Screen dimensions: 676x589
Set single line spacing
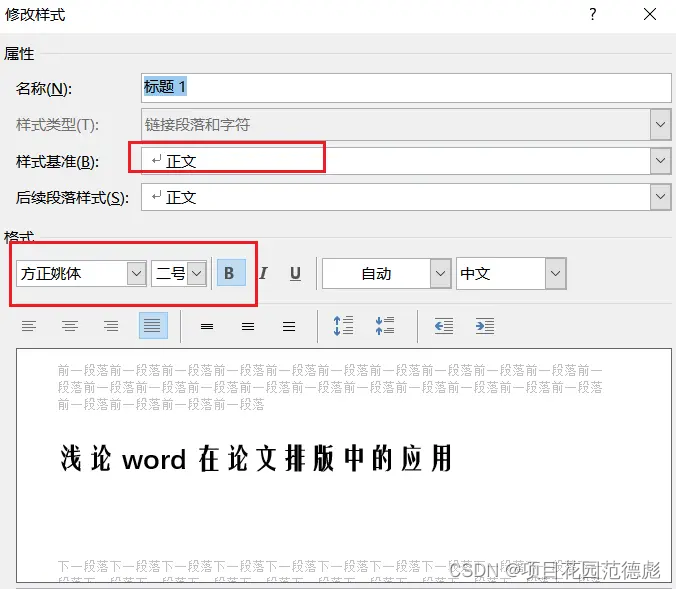207,326
